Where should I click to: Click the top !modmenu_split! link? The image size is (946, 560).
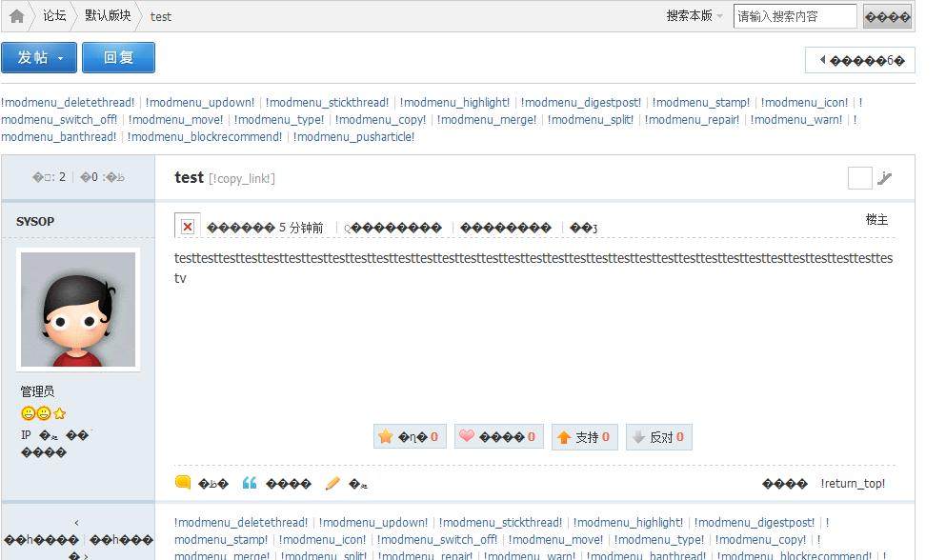click(591, 119)
